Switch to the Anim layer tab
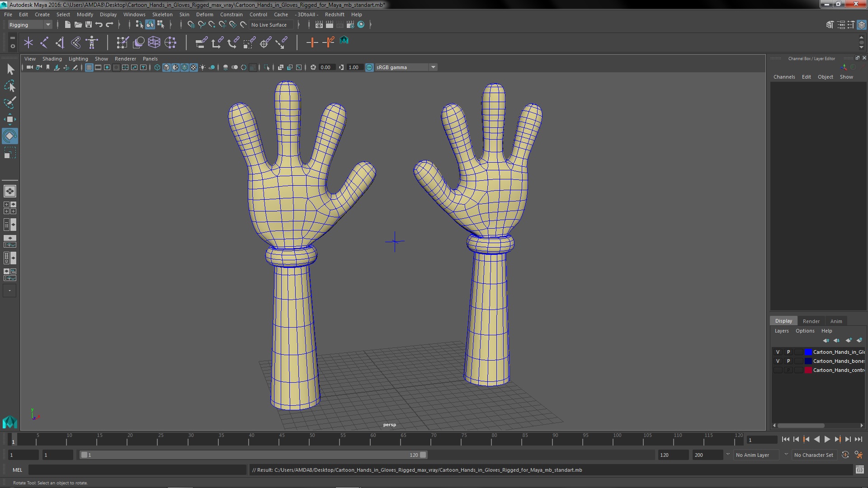Viewport: 868px width, 488px height. [836, 321]
